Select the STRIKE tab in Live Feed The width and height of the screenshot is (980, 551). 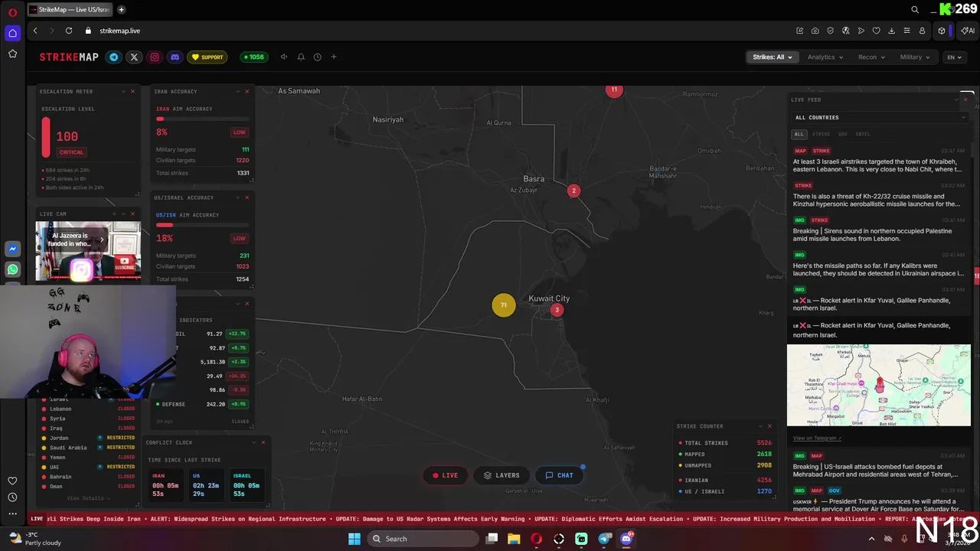click(x=821, y=134)
